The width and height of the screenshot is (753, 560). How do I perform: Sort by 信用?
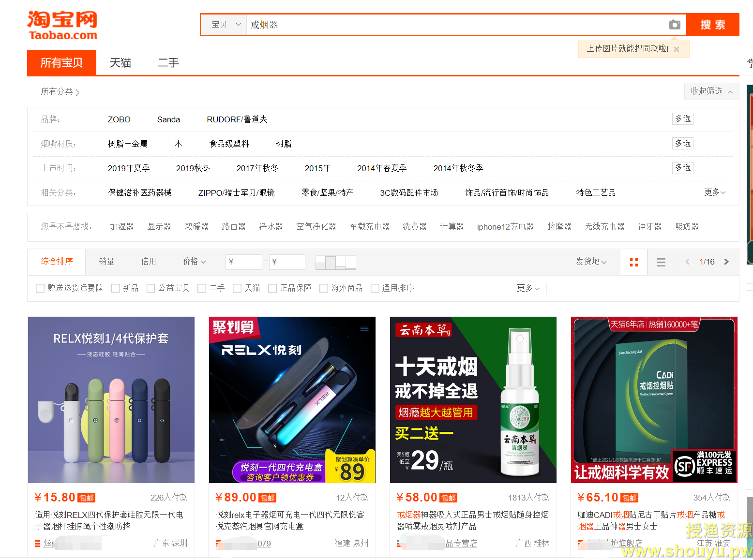[x=148, y=262]
